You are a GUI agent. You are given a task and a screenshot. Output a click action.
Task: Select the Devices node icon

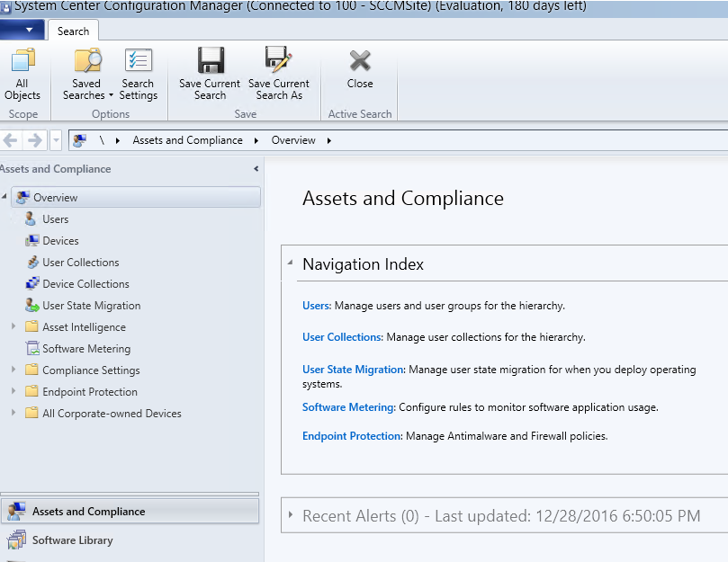32,240
